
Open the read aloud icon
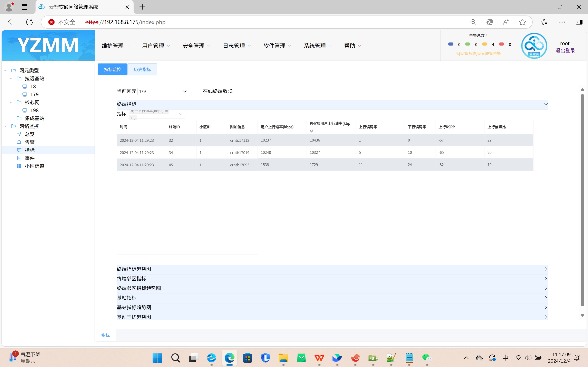pyautogui.click(x=506, y=22)
